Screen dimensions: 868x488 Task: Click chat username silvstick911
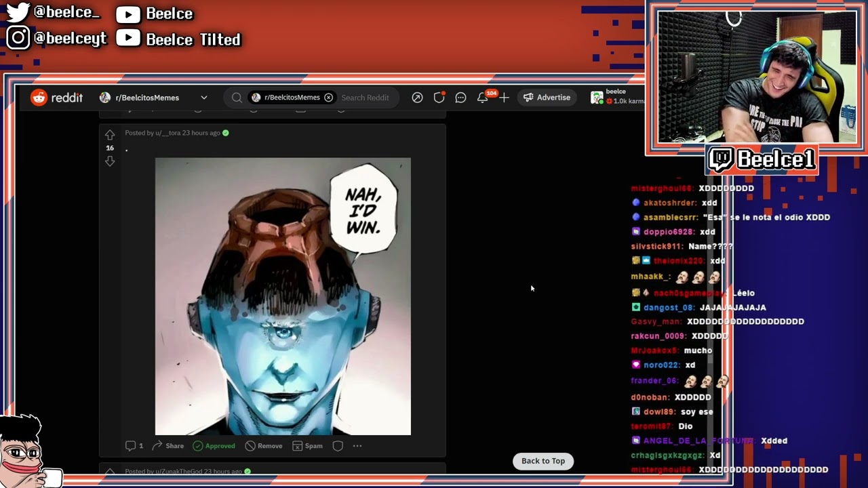656,247
